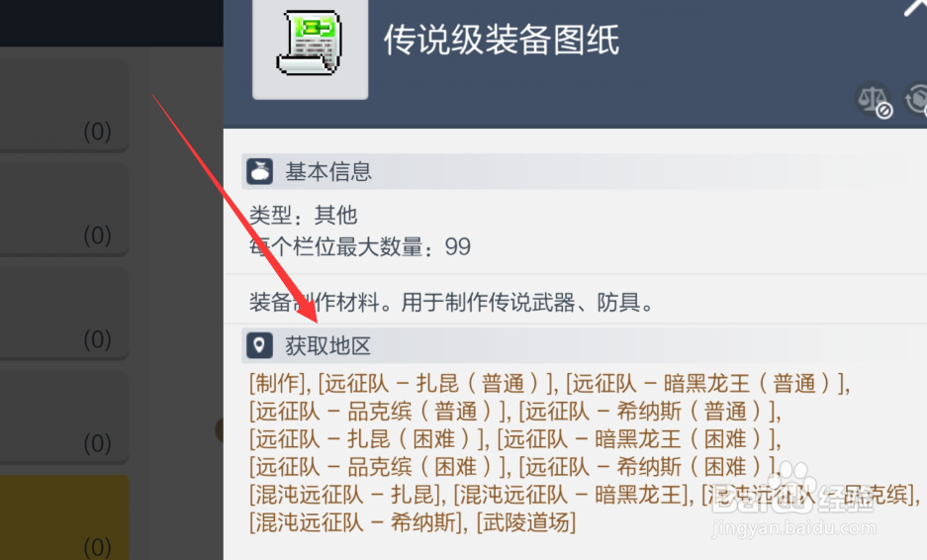Open the [远征队 - 品克缤(普通)] link
The height and width of the screenshot is (560, 927).
point(378,412)
